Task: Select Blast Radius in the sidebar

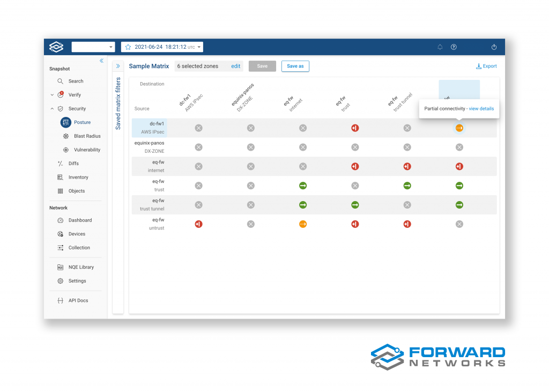Action: tap(87, 136)
